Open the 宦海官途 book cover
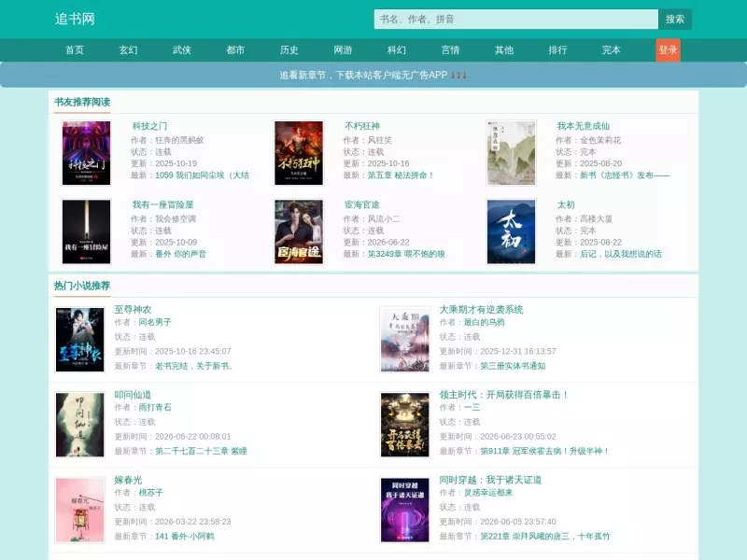 tap(299, 231)
